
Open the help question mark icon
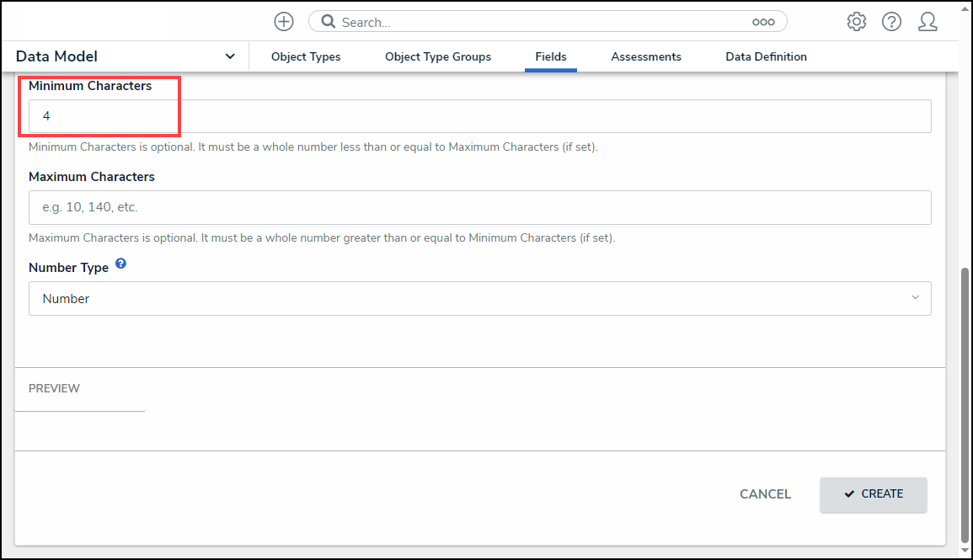coord(891,22)
